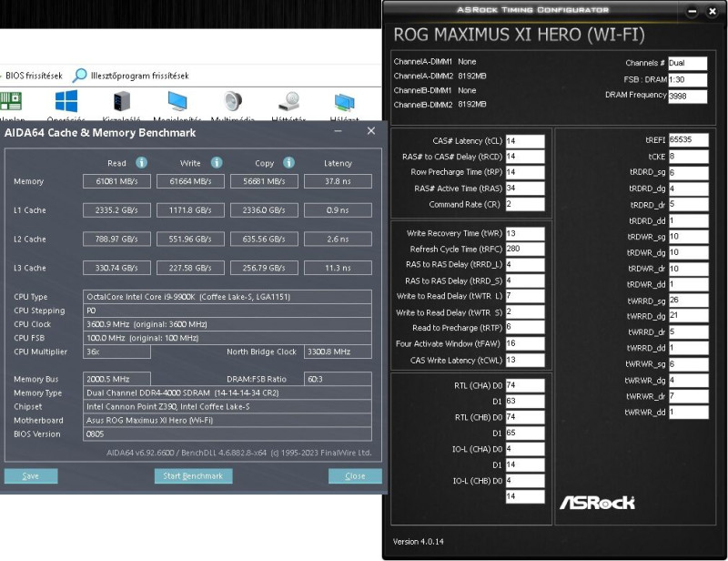
Task: Click the IO-L (CHA) D0 field
Action: click(x=525, y=449)
